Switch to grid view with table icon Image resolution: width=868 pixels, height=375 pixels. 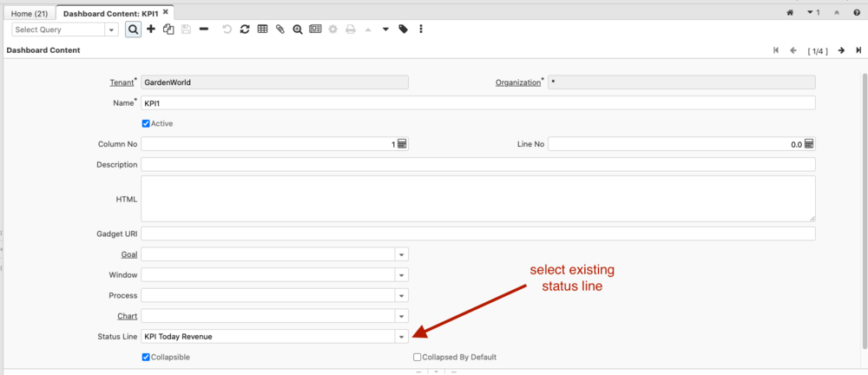[262, 30]
